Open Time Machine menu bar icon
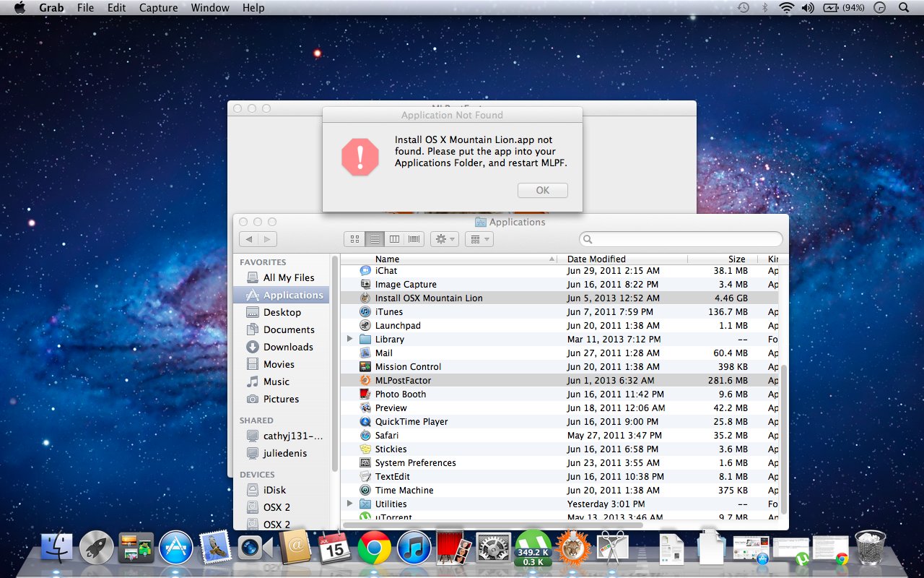924x578 pixels. pyautogui.click(x=744, y=8)
